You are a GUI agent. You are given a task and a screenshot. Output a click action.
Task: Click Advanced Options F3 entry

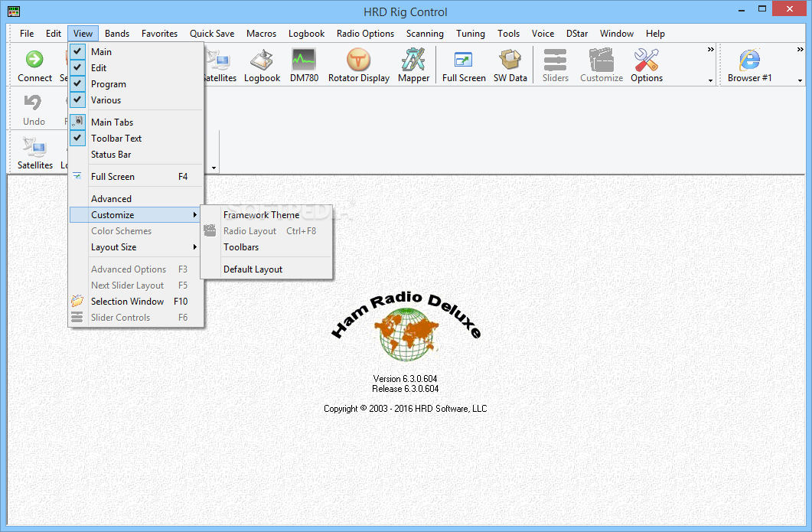coord(135,269)
